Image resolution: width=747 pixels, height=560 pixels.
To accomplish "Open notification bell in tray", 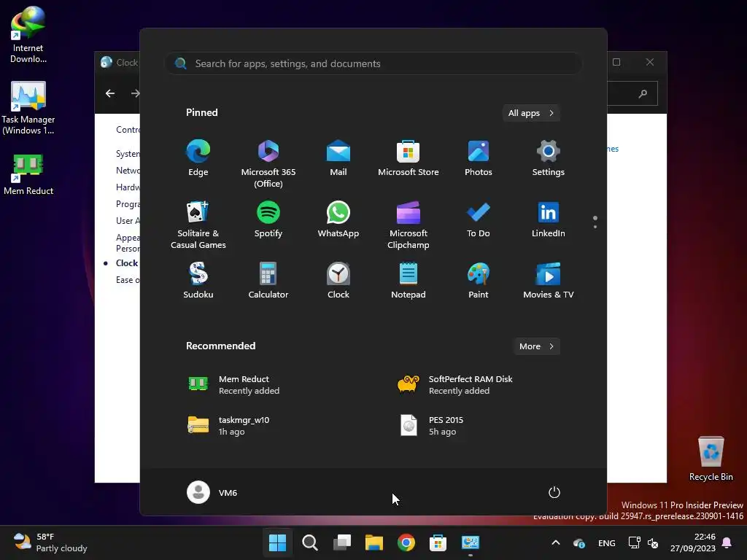I will [727, 542].
